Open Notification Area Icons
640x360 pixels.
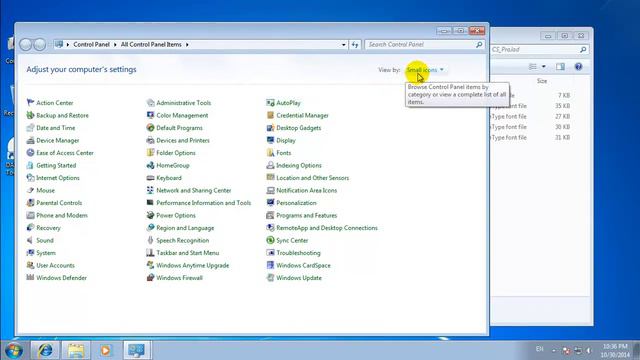307,190
